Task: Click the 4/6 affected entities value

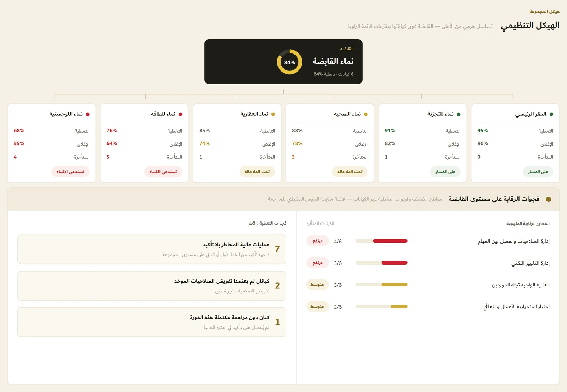Action: (x=338, y=242)
